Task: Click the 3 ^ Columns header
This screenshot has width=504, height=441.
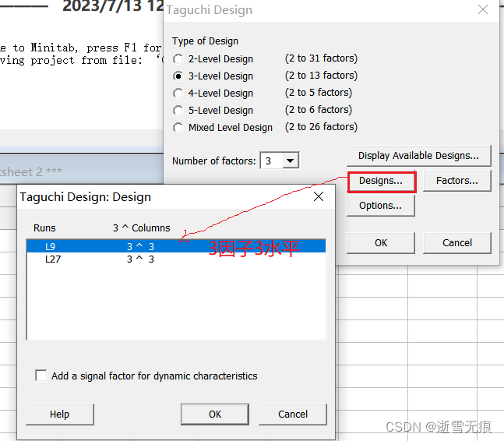Action: [142, 228]
